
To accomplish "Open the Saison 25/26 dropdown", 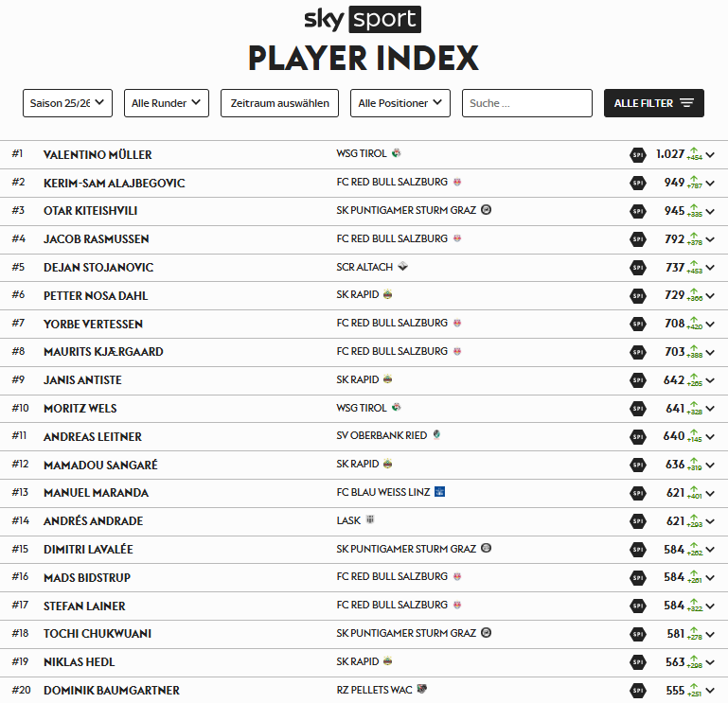I will point(67,103).
